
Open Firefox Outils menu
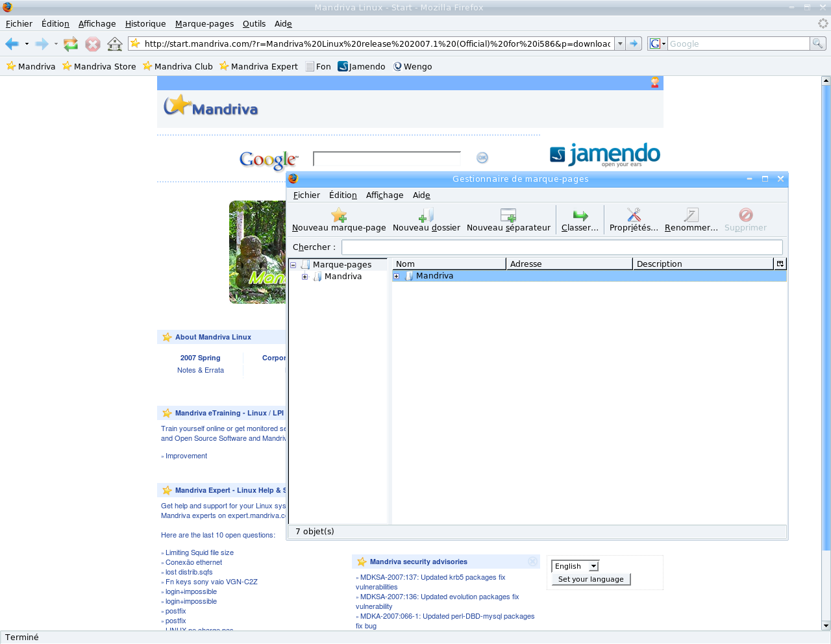pos(254,24)
